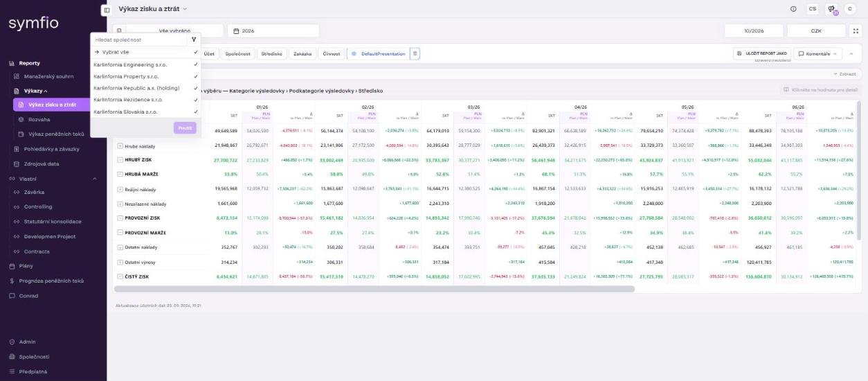
Task: Click the horizontal table scrollbar
Action: 374,289
